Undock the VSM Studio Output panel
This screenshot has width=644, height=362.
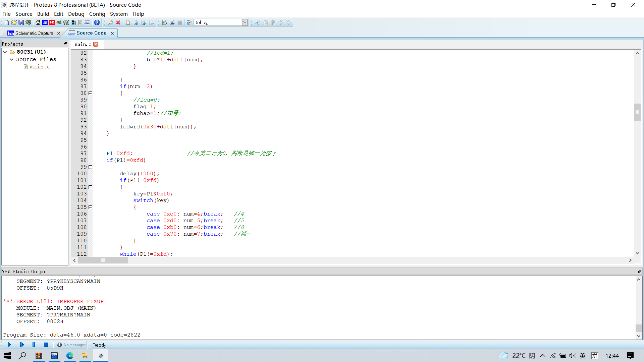tap(639, 271)
